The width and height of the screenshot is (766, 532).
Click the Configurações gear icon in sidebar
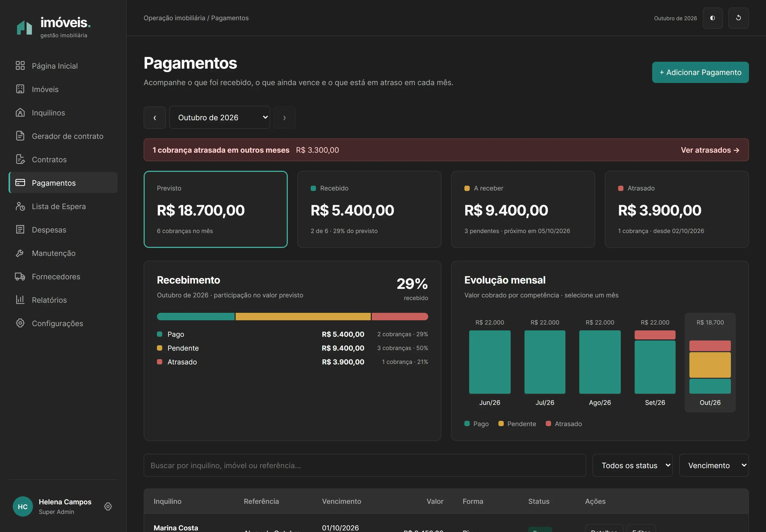(20, 323)
